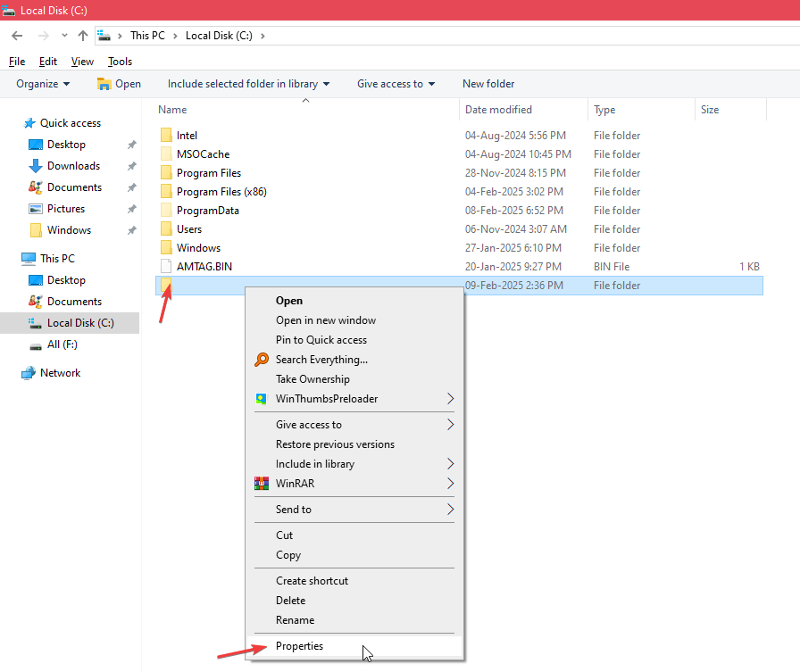Select Local Disk (C:) in navigation pane

click(79, 323)
